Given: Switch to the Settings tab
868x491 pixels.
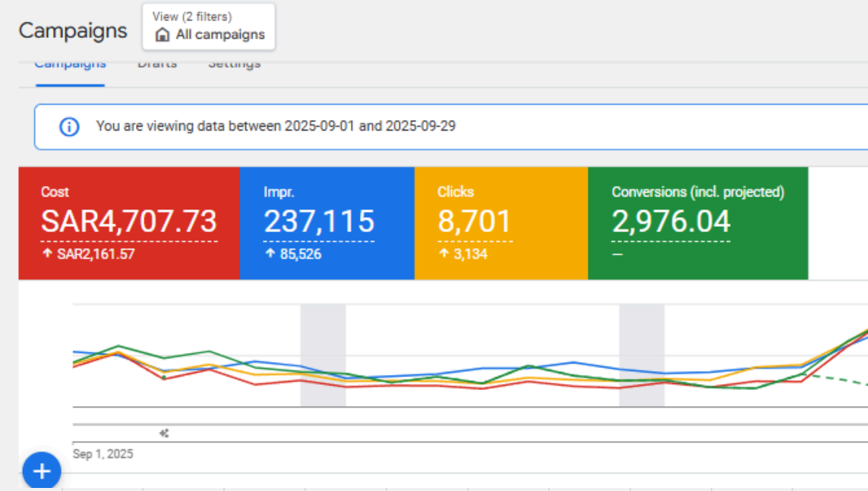Looking at the screenshot, I should (x=234, y=65).
